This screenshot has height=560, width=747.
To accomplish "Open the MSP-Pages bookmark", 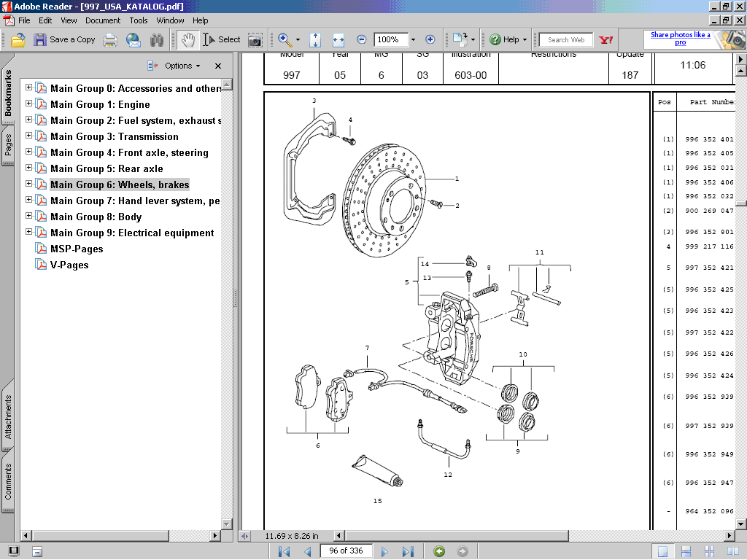I will pyautogui.click(x=76, y=249).
